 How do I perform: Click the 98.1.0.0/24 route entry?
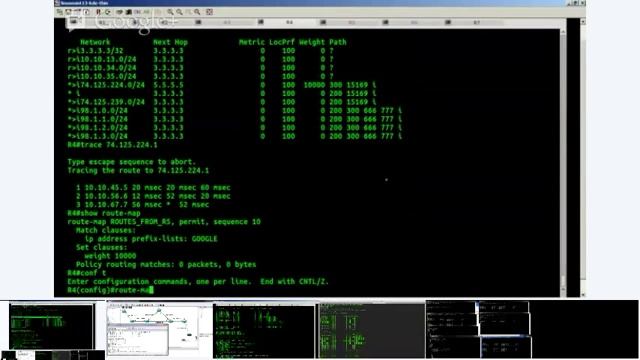pyautogui.click(x=235, y=111)
